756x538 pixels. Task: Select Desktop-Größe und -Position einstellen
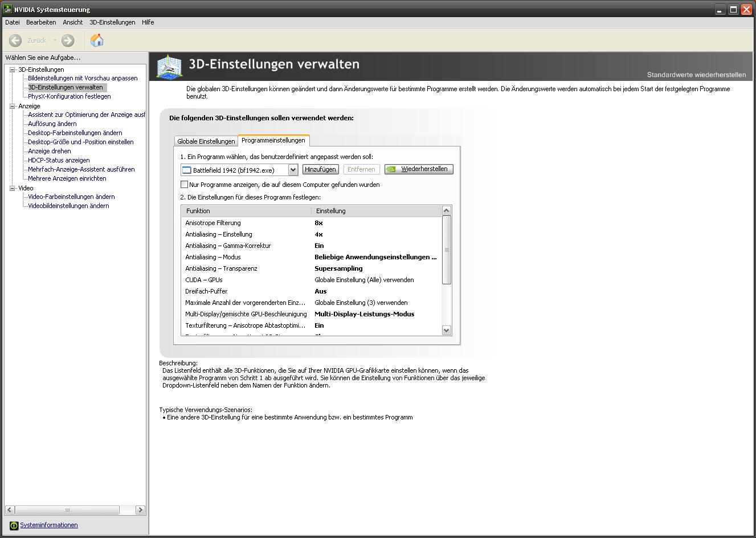(x=81, y=142)
